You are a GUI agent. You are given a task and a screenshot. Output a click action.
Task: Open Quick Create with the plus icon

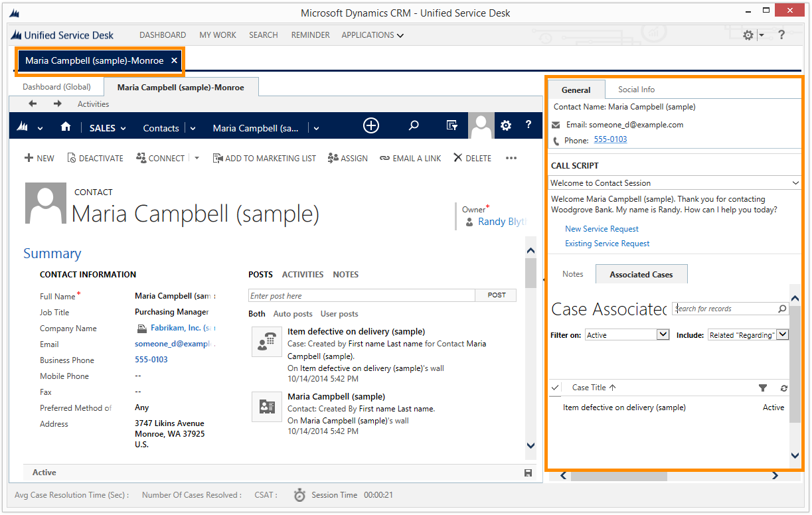[370, 125]
